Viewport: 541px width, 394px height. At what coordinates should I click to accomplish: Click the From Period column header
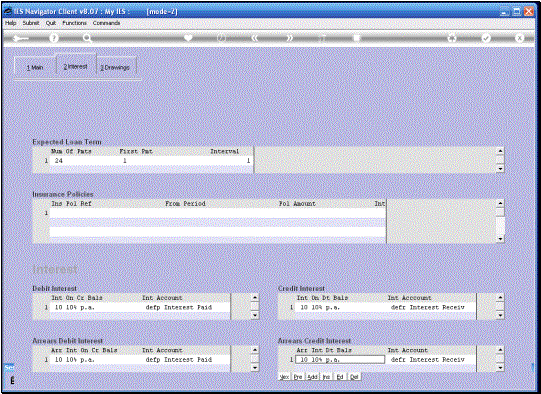(x=185, y=204)
